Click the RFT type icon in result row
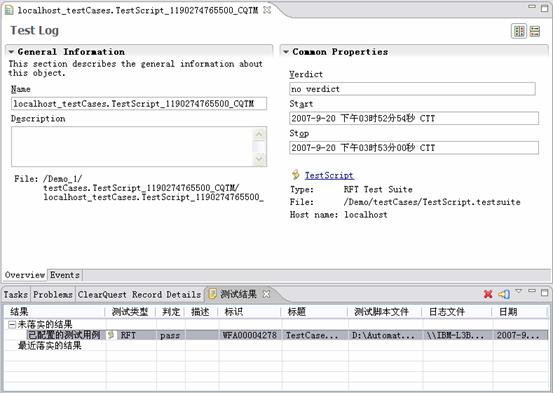 click(111, 335)
